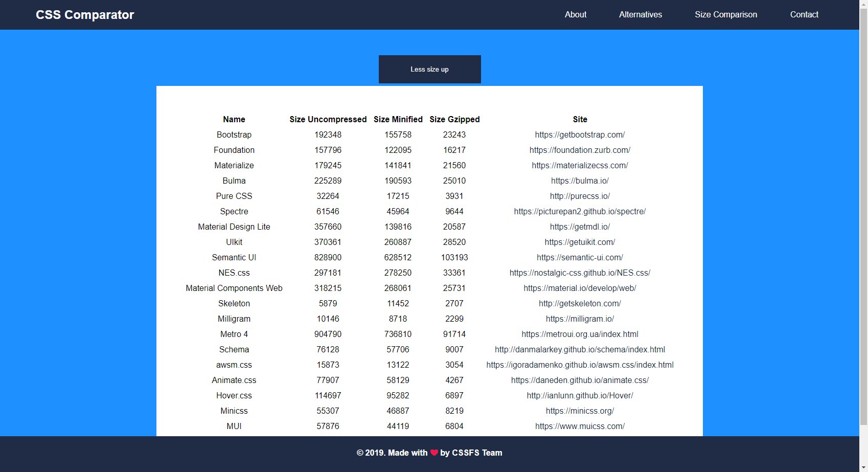Image resolution: width=868 pixels, height=472 pixels.
Task: Click the Less size up button
Action: pyautogui.click(x=429, y=69)
